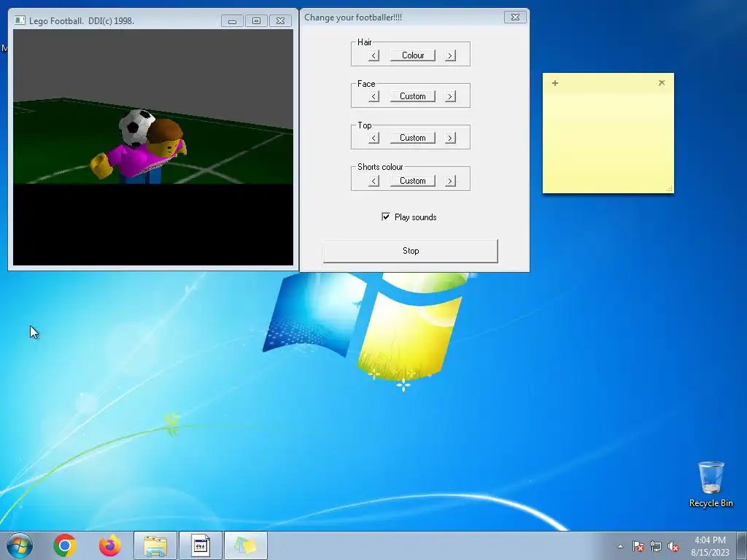Select previous Hair option arrow

[x=374, y=55]
